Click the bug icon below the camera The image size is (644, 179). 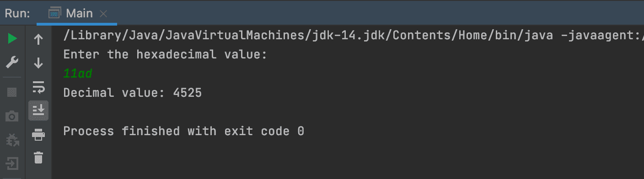tap(12, 140)
